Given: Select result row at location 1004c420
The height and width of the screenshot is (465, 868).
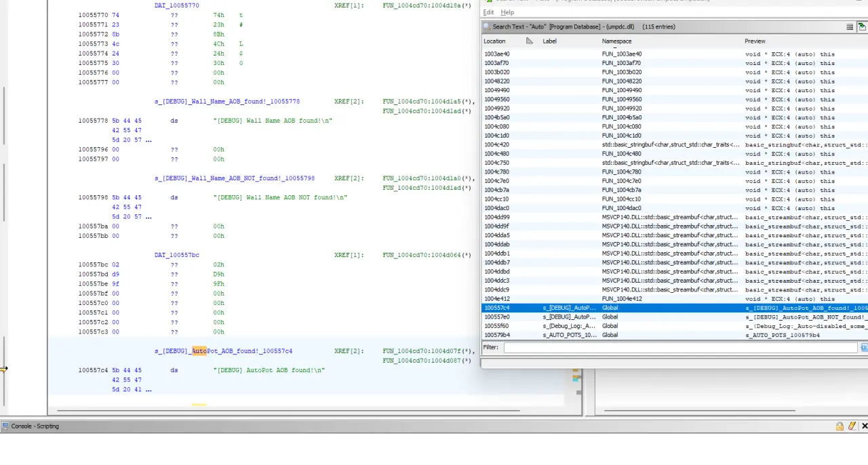Looking at the screenshot, I should pos(675,144).
